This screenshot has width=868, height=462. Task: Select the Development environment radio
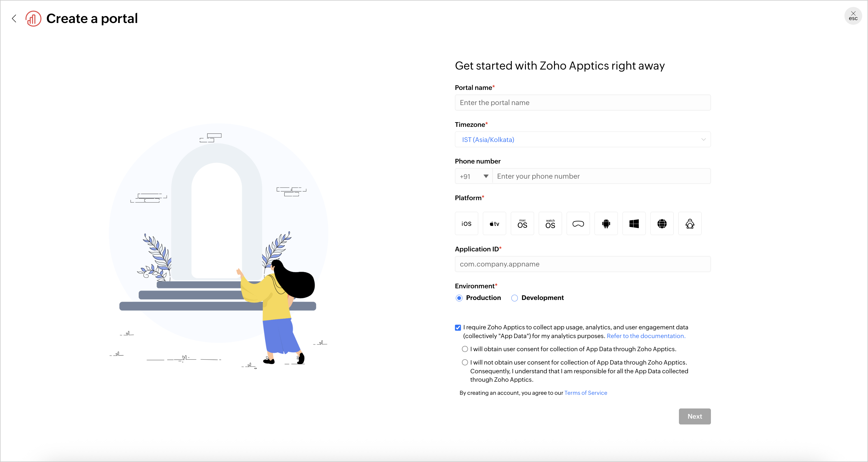[515, 298]
